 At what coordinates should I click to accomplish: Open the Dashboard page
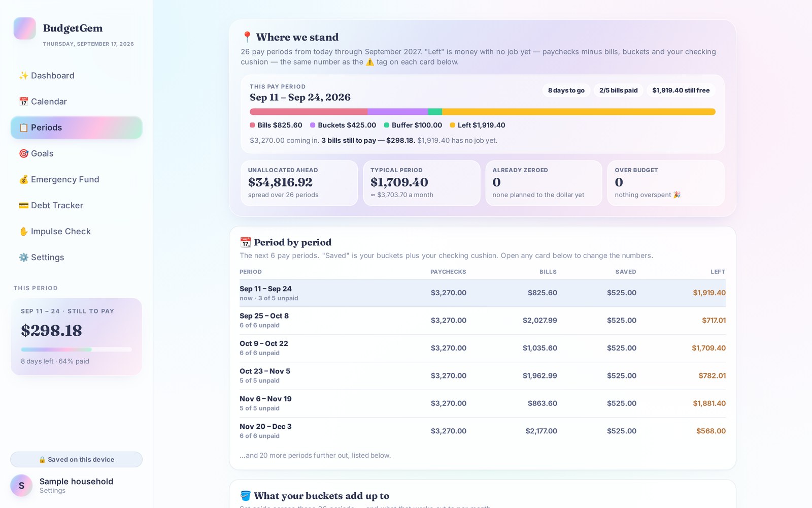point(76,76)
